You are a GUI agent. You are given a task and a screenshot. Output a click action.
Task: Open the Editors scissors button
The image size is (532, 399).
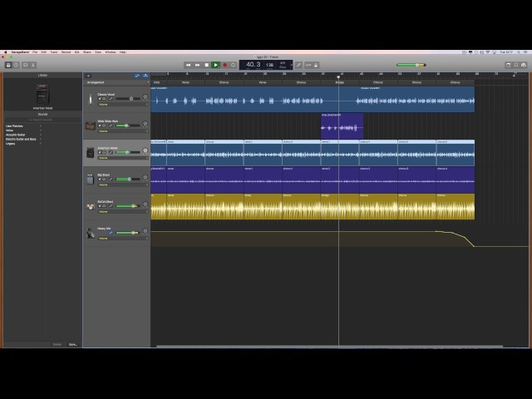coord(33,65)
